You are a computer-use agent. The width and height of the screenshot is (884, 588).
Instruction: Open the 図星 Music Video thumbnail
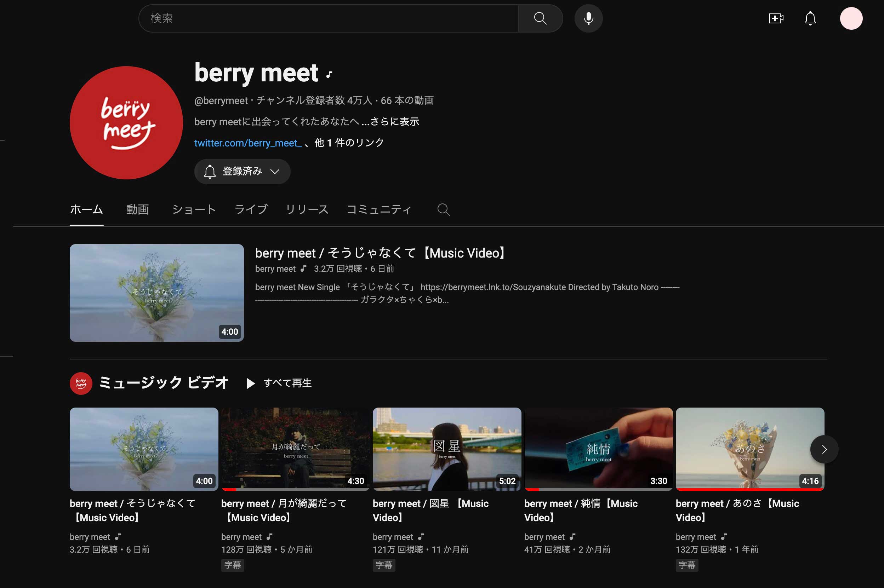click(x=446, y=449)
